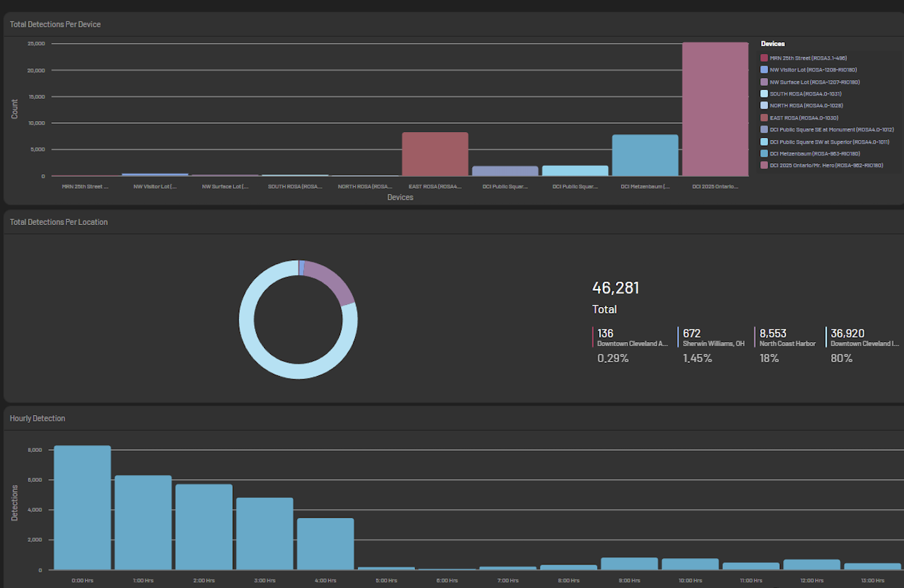
Task: Select the EAST ROSA red bar
Action: click(x=435, y=154)
